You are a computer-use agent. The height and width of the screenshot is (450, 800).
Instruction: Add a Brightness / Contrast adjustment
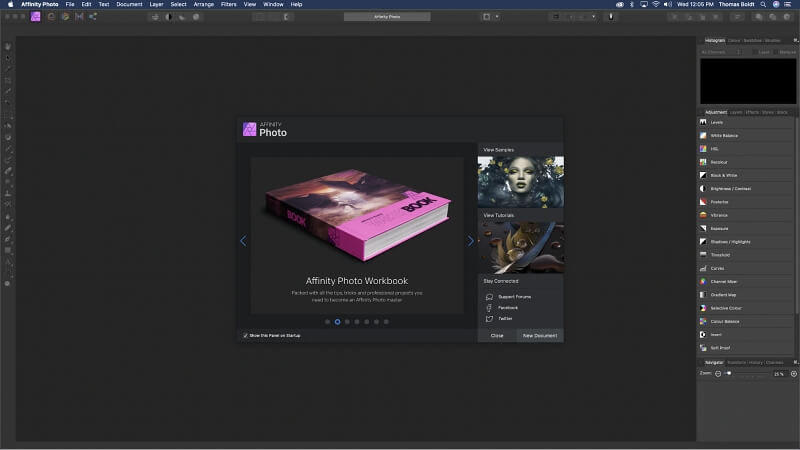[745, 189]
